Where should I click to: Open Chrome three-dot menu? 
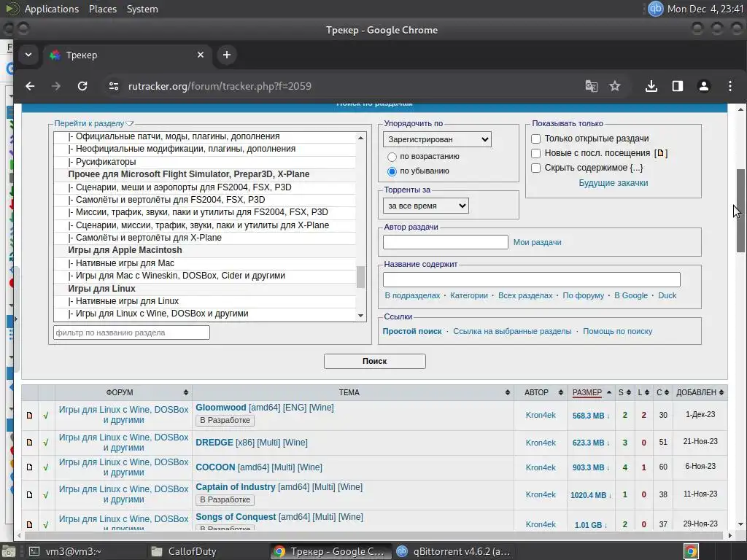click(730, 86)
